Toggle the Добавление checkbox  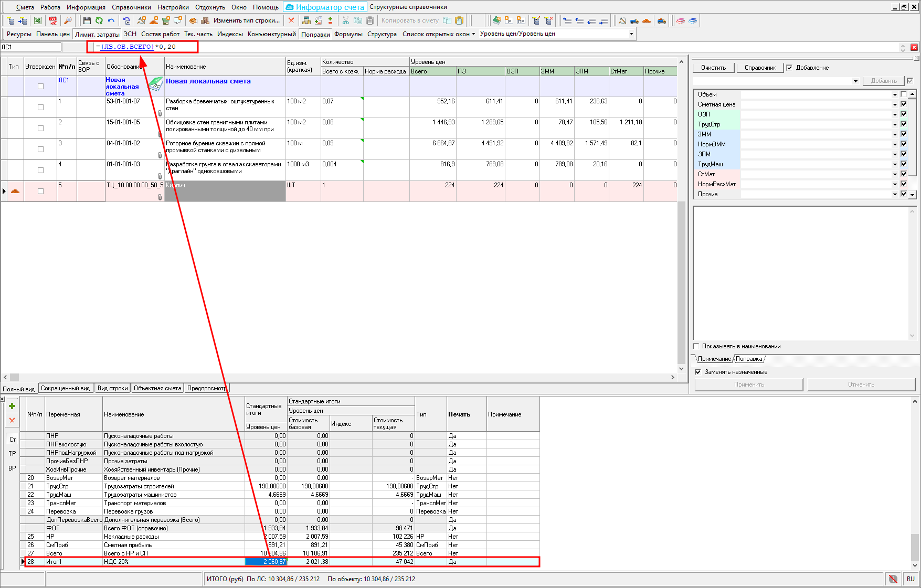(x=789, y=68)
